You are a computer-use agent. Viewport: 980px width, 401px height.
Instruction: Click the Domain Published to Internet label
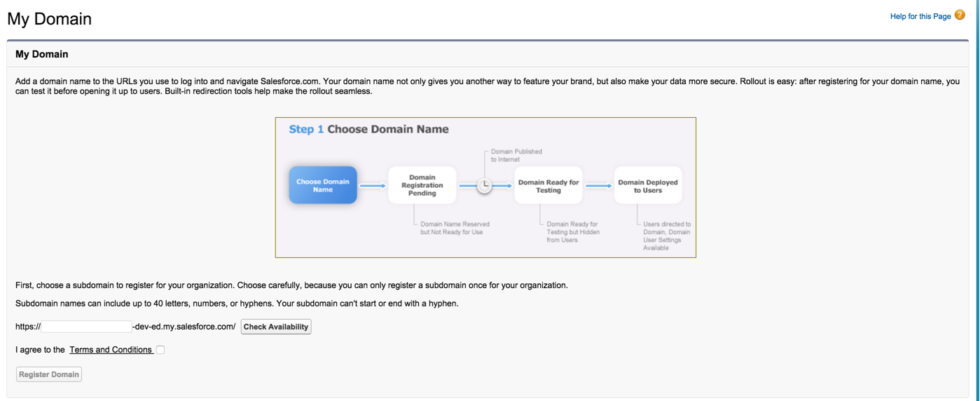516,155
